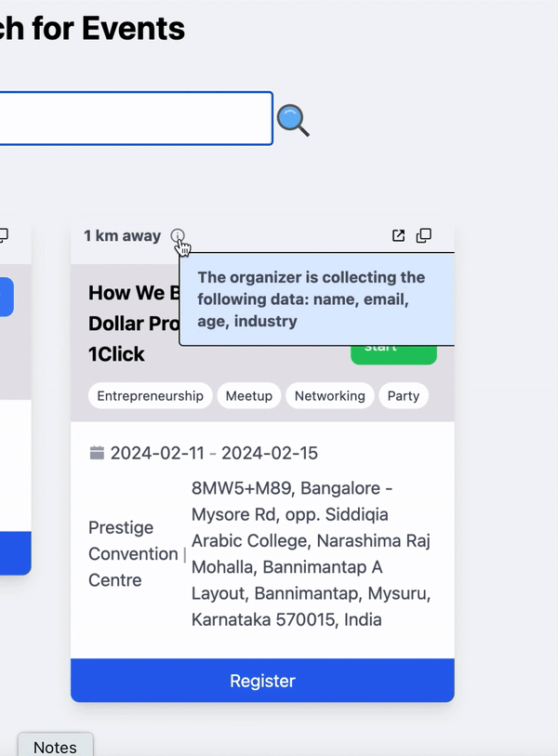This screenshot has width=558, height=756.
Task: Click the info icon beside 1 km away
Action: pyautogui.click(x=178, y=236)
